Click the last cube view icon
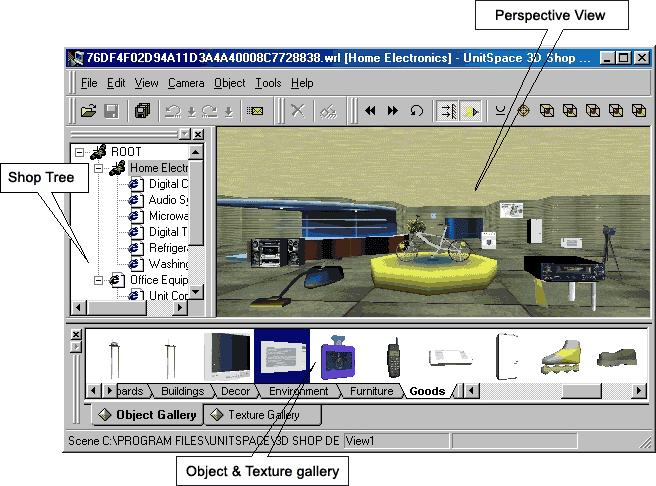Viewport: 656px width, 486px height. 639,111
